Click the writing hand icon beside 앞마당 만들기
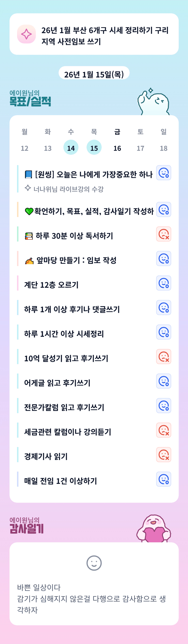 (x=29, y=260)
